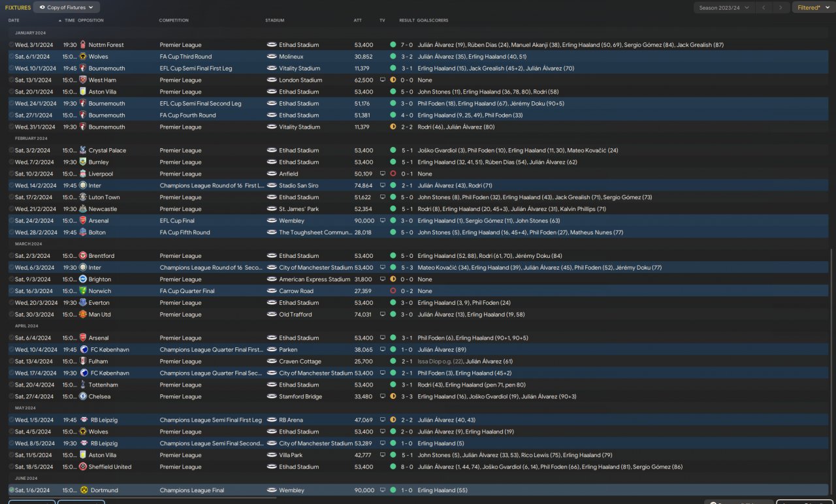Click the TV icon on the Dortmund row

click(383, 490)
